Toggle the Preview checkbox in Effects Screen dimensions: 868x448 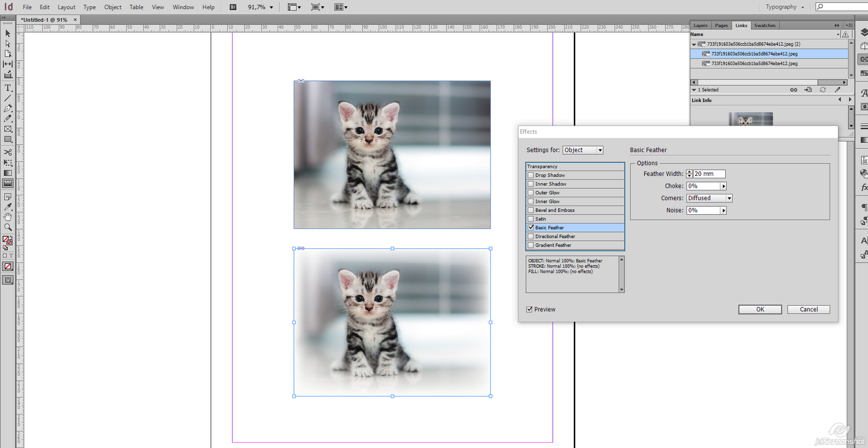[529, 309]
